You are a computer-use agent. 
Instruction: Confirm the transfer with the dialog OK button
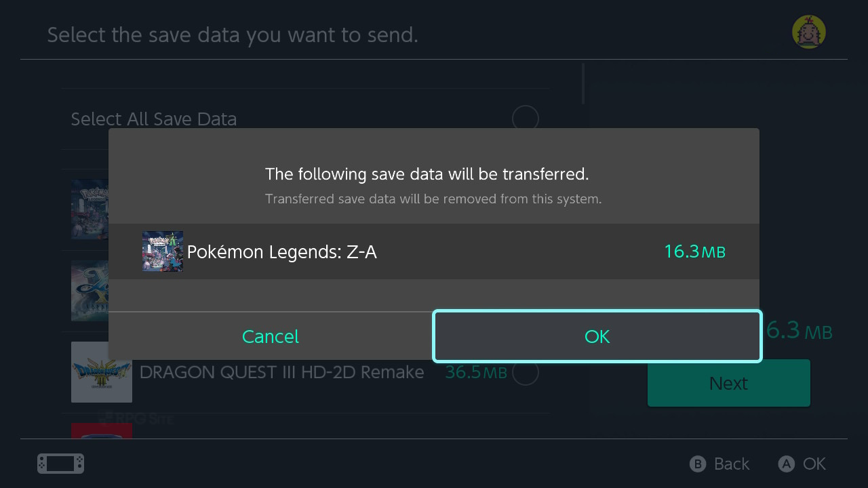click(x=597, y=336)
